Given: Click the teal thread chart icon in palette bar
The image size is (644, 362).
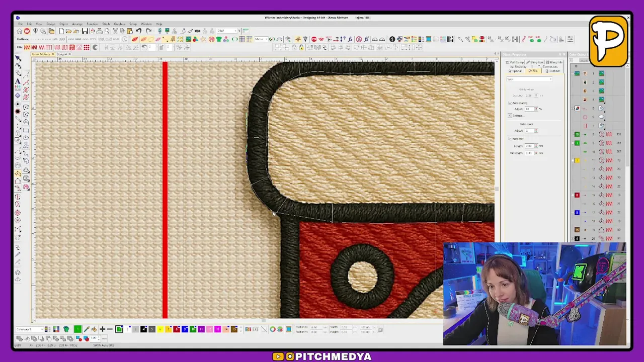Looking at the screenshot, I should [x=288, y=329].
